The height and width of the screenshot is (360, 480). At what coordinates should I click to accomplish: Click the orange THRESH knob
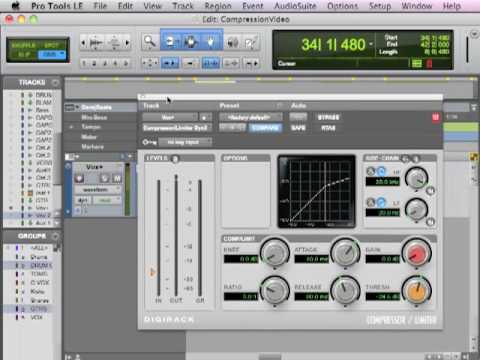click(x=416, y=291)
